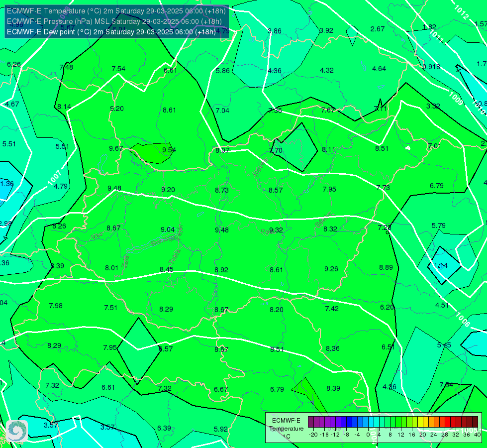Click the 8.92 temperature value
The height and width of the screenshot is (448, 487).
(x=221, y=269)
